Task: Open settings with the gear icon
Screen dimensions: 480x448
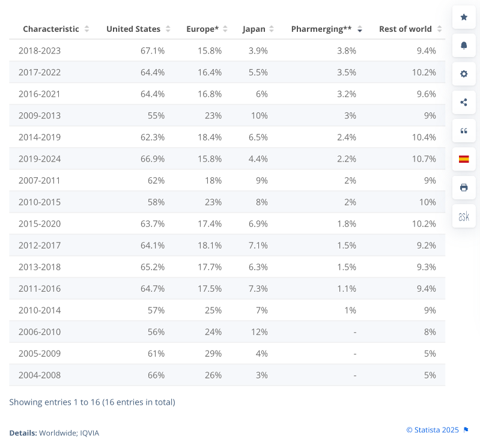Action: [x=464, y=74]
